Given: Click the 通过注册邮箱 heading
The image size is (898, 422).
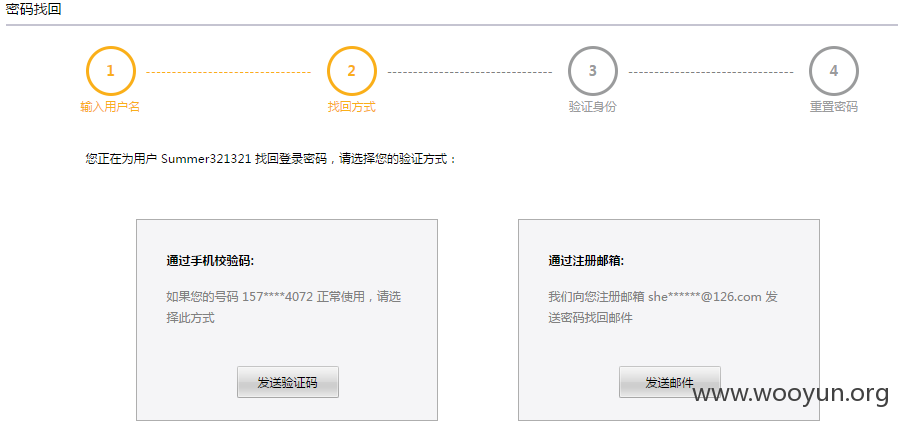Looking at the screenshot, I should [586, 261].
